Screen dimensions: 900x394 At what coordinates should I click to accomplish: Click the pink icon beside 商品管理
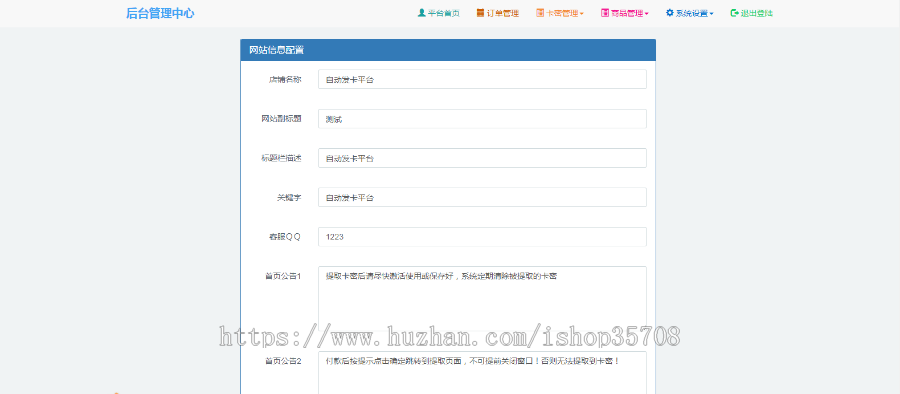coord(605,13)
